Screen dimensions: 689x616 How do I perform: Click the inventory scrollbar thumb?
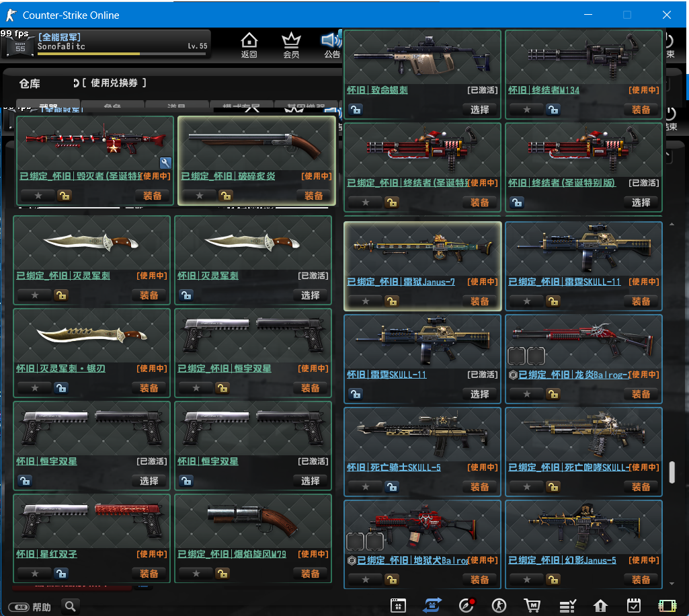coord(672,472)
